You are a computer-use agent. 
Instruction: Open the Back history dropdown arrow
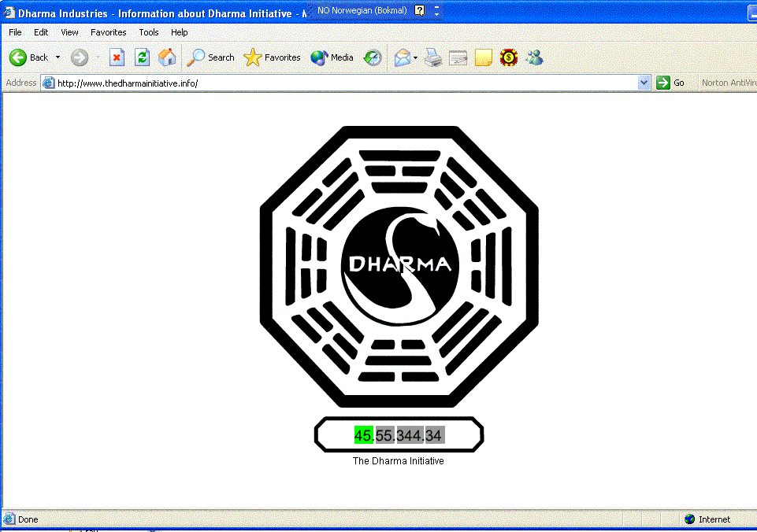(58, 57)
